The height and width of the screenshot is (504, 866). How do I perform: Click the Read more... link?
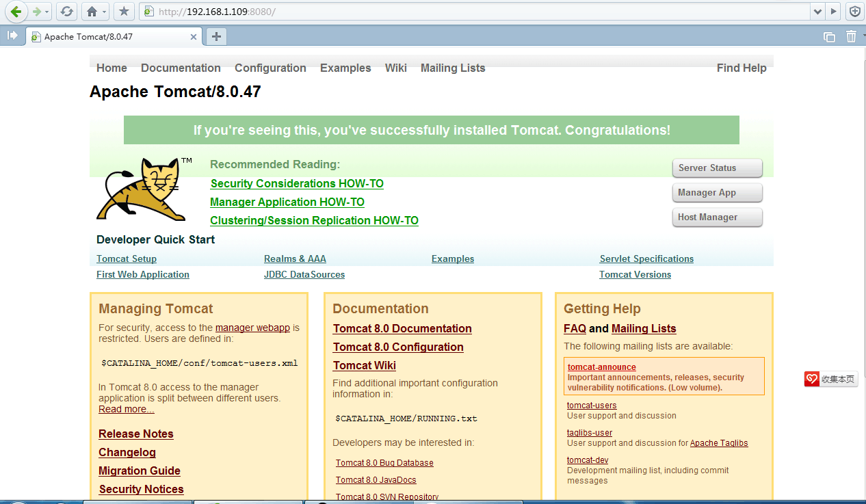(127, 409)
